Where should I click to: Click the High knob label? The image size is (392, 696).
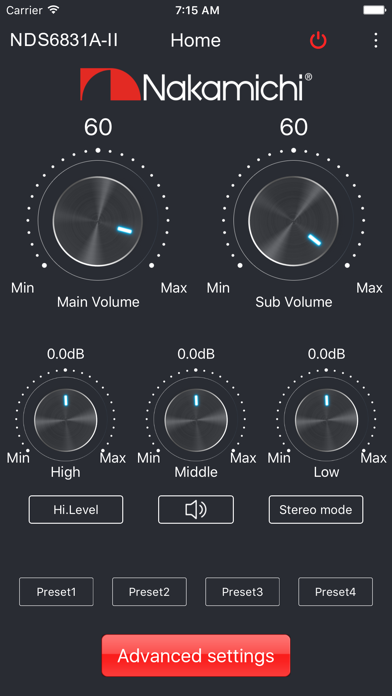coord(66,472)
